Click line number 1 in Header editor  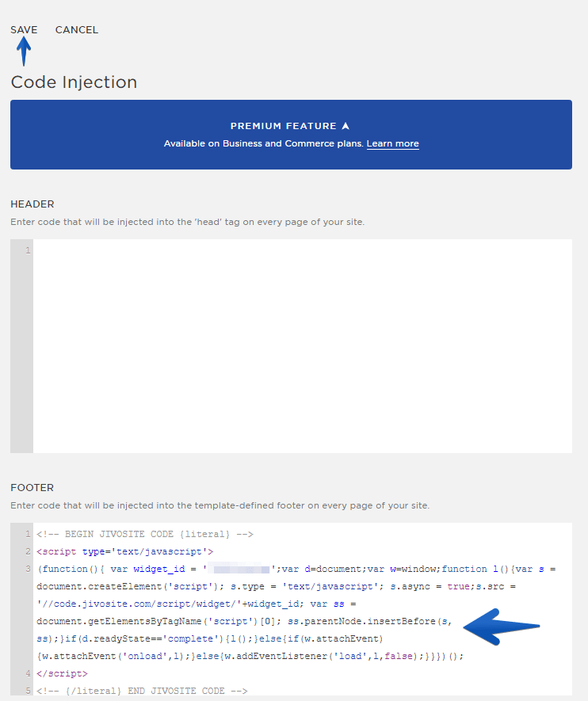[28, 250]
